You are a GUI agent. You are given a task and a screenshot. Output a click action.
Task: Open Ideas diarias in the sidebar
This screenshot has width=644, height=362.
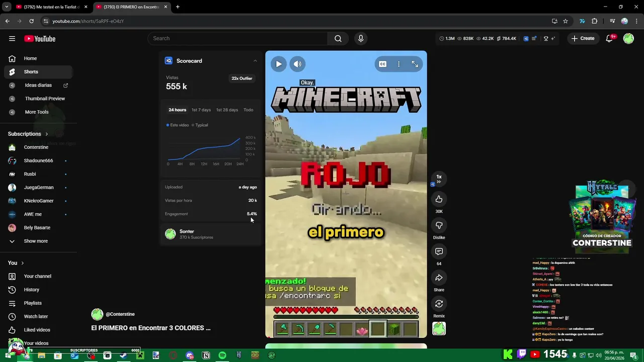pos(38,85)
